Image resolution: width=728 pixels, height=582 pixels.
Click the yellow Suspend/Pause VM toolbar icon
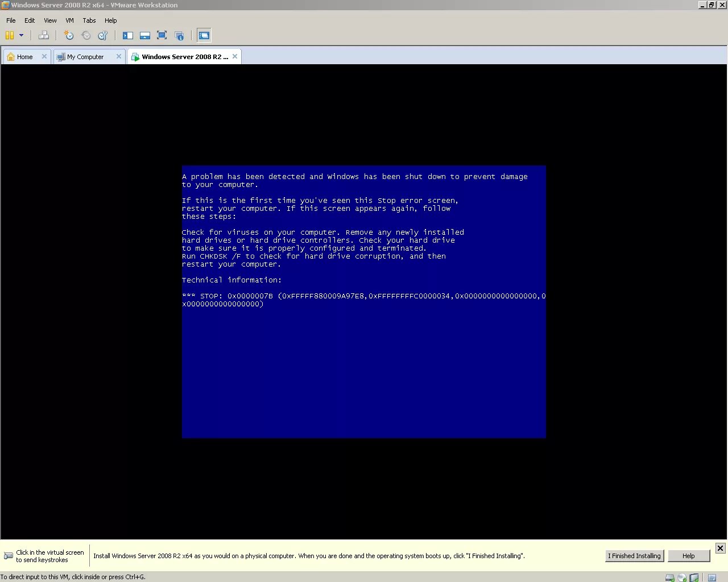click(10, 35)
